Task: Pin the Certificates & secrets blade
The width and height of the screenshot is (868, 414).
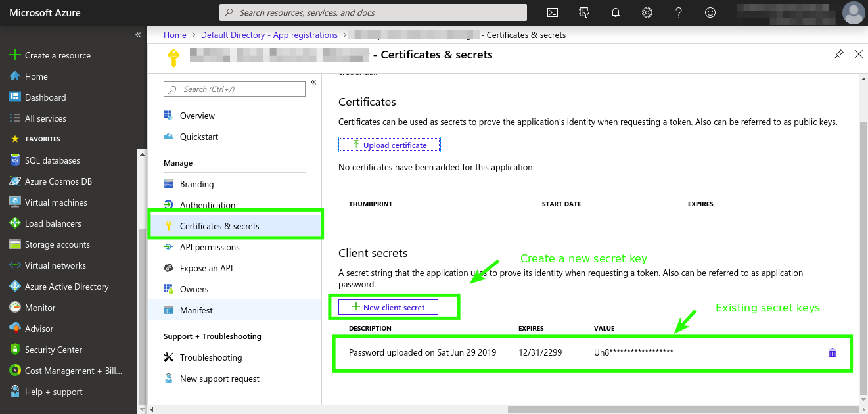Action: (x=839, y=54)
